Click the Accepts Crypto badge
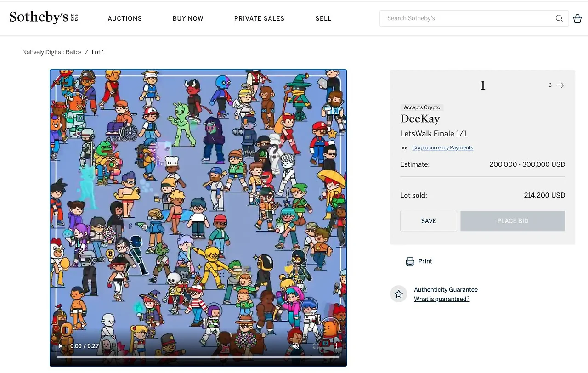Screen dimensions: 588x373 coord(422,107)
